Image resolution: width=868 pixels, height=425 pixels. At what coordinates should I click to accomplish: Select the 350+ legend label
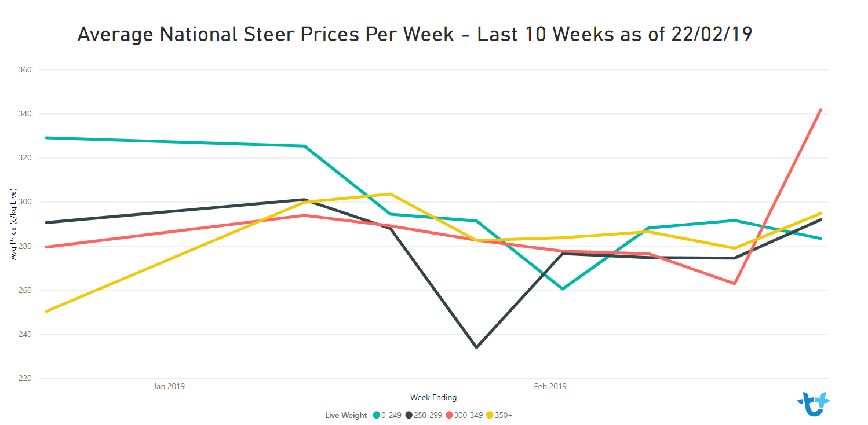(x=504, y=415)
